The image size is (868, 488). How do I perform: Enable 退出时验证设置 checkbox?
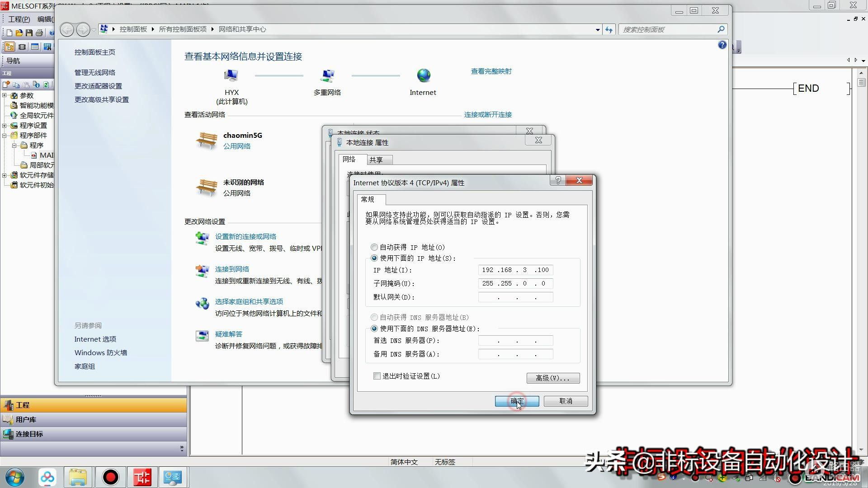pos(377,376)
